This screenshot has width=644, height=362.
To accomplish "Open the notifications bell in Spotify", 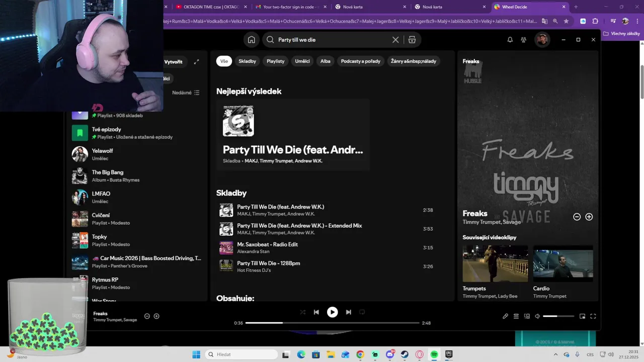I will pos(510,40).
